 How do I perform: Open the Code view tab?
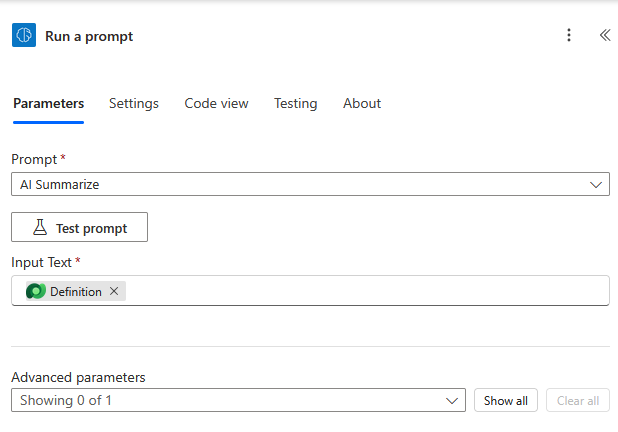coord(216,103)
